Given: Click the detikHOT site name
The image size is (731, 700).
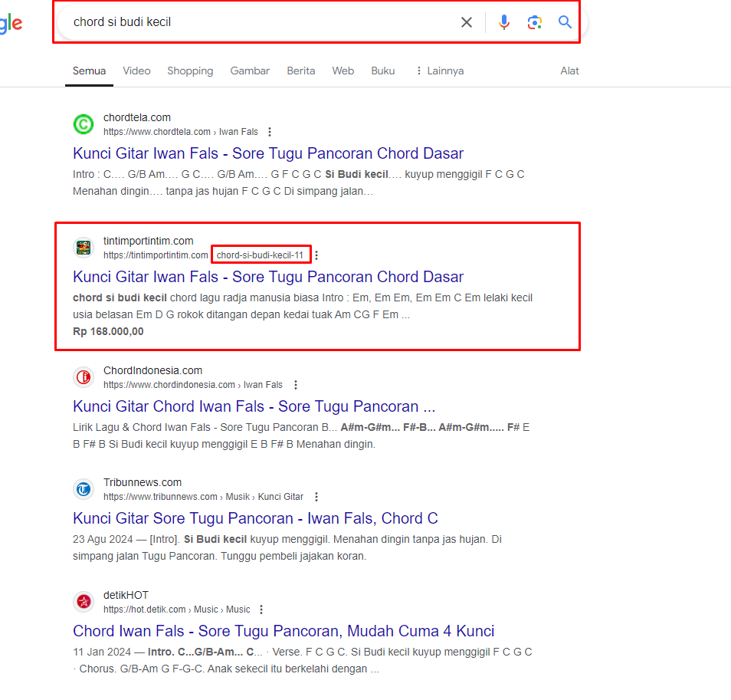Looking at the screenshot, I should (126, 596).
